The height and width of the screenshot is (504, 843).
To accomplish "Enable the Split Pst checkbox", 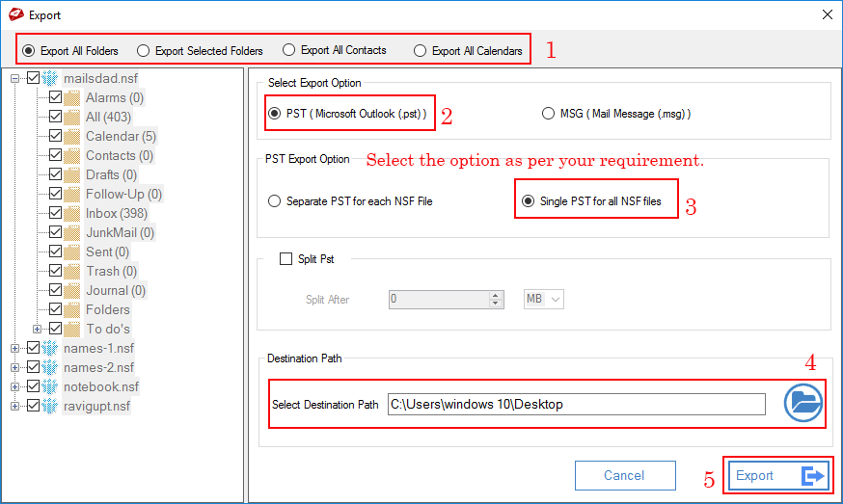I will (x=286, y=258).
